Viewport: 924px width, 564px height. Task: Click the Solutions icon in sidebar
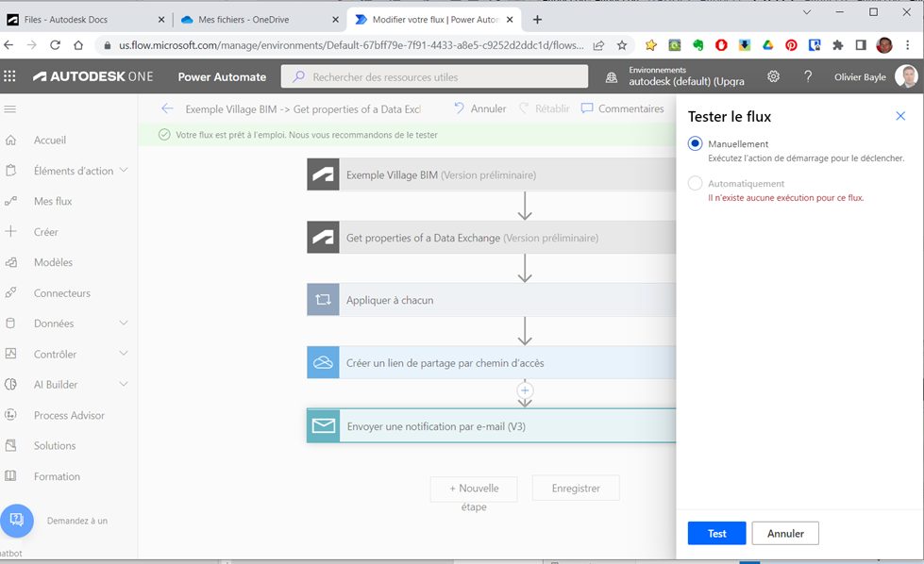(x=10, y=446)
